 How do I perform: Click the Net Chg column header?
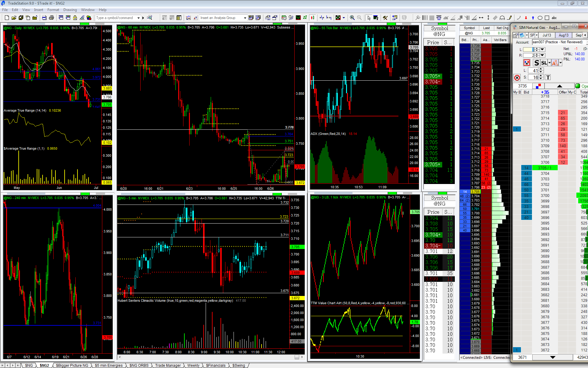[502, 28]
